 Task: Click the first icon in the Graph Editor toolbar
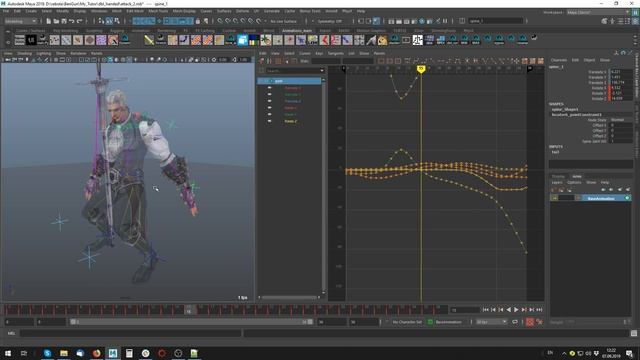pyautogui.click(x=262, y=61)
